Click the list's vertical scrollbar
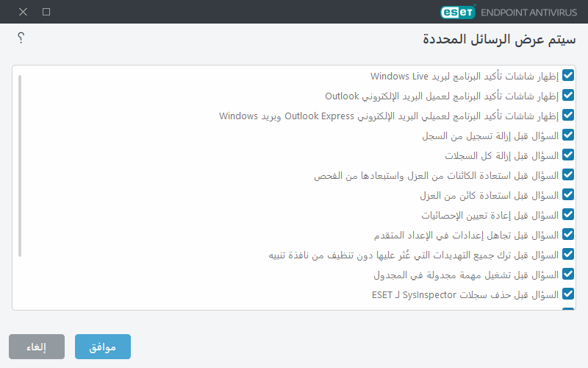 pyautogui.click(x=20, y=166)
